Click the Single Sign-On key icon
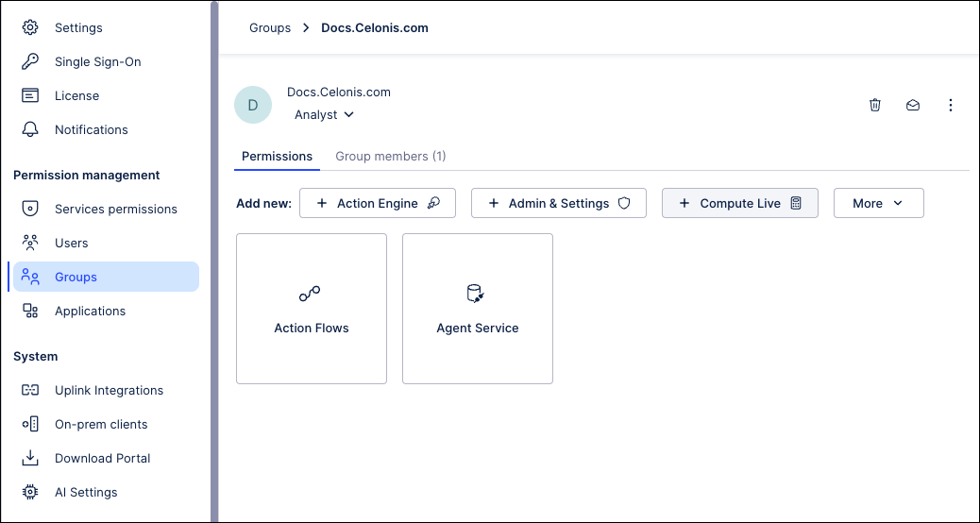Viewport: 980px width, 523px height. [x=30, y=61]
